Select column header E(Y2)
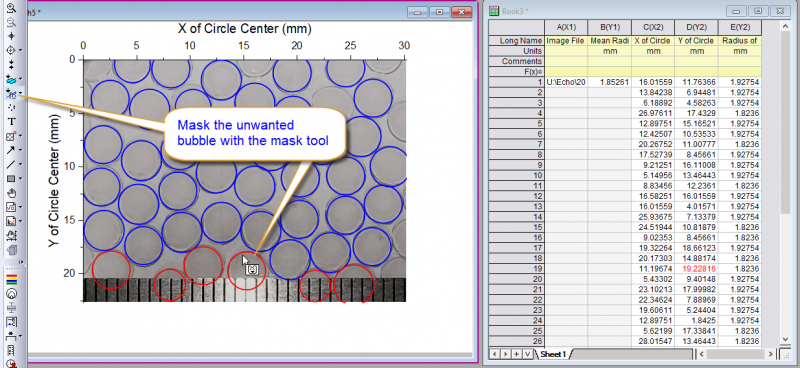 click(739, 28)
